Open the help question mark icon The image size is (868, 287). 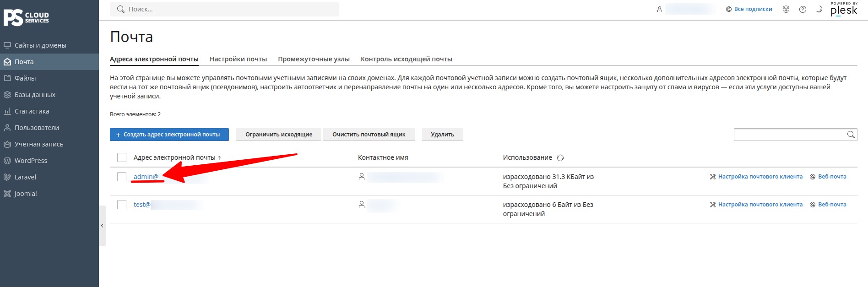pyautogui.click(x=803, y=9)
